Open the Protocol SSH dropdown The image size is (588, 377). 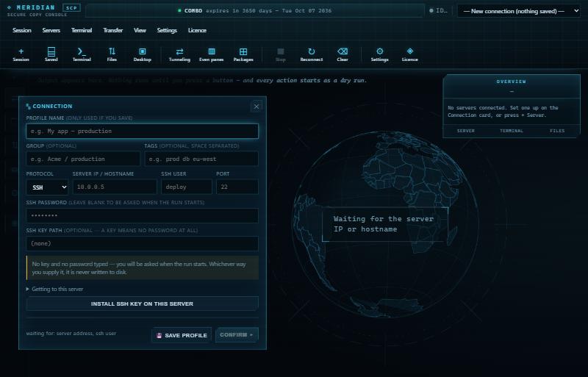coord(47,187)
